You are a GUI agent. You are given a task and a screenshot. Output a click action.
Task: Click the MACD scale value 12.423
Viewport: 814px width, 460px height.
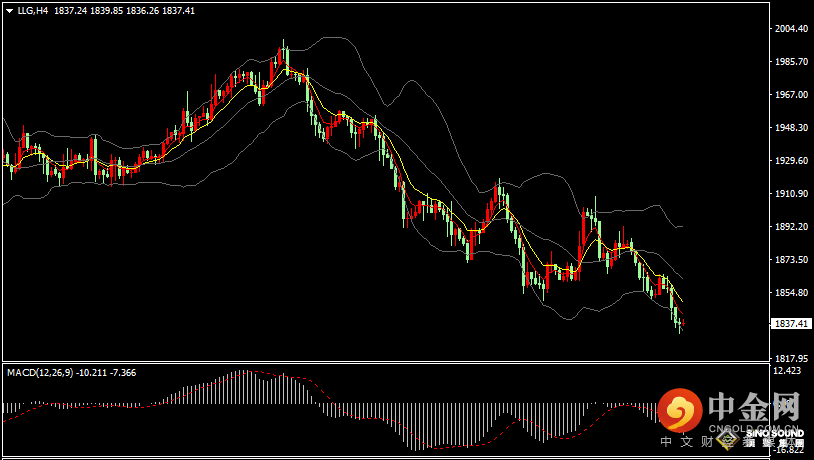pyautogui.click(x=787, y=371)
